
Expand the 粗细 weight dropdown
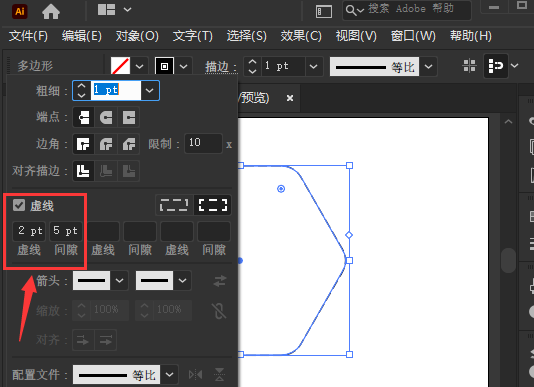click(150, 90)
